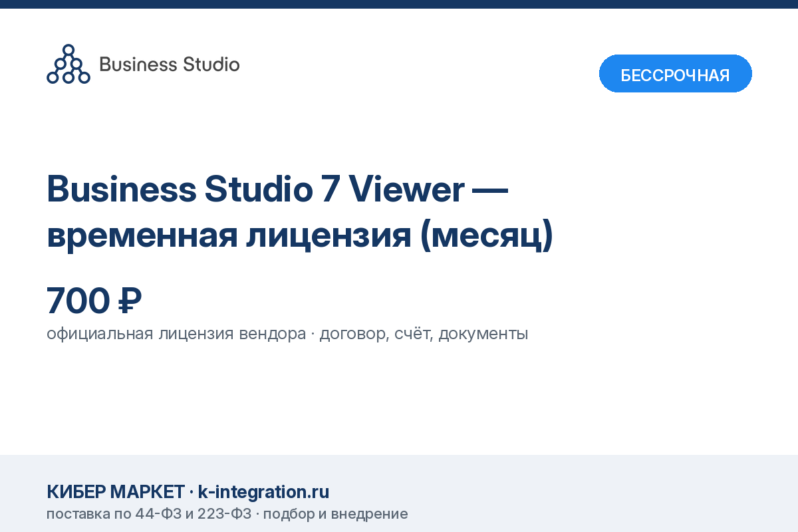Click the 'официальная лицензия вендора' subtitle text

coord(176,334)
